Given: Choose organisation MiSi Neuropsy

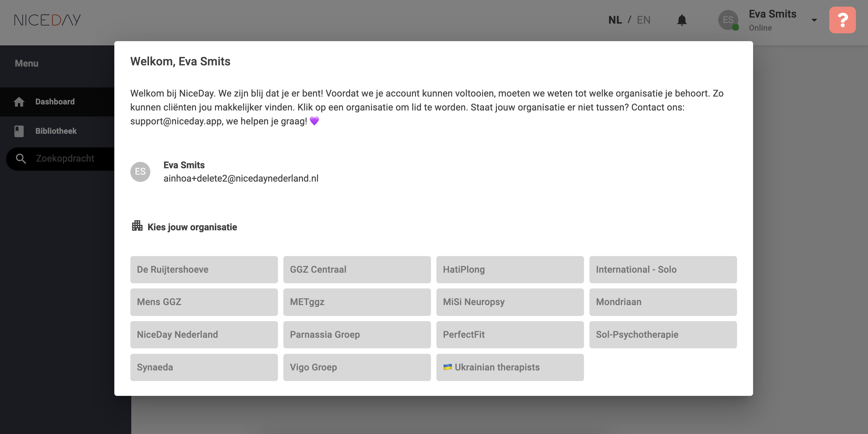Looking at the screenshot, I should click(510, 302).
